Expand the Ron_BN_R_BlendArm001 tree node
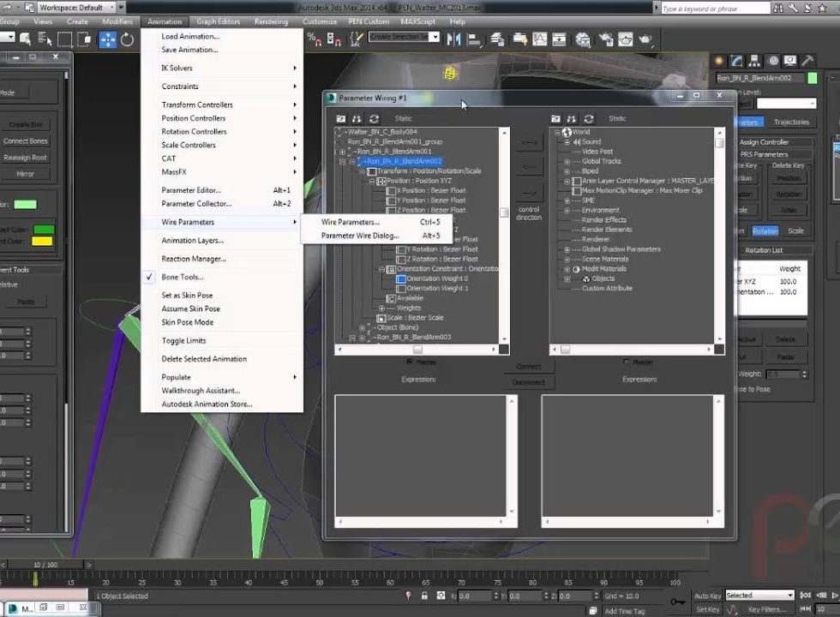 [342, 152]
